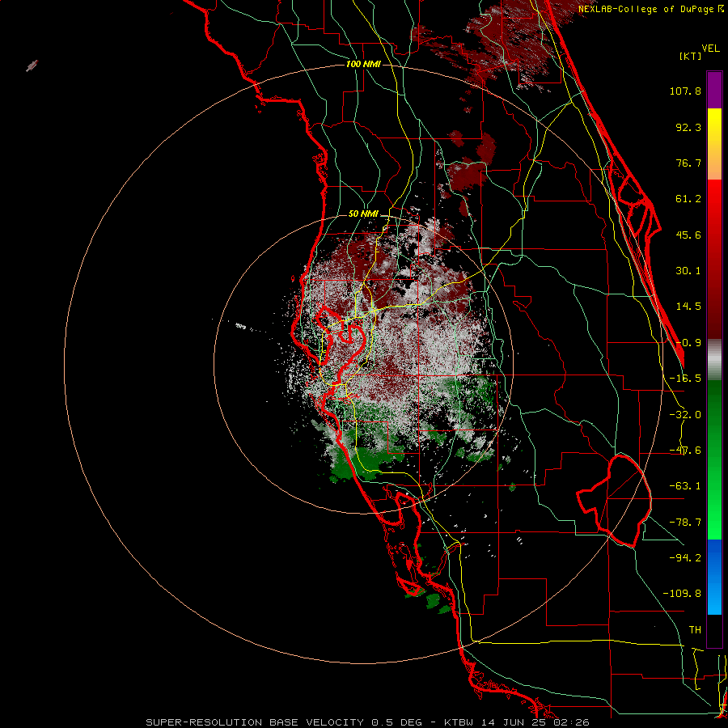
Task: Click the 61.2 velocity scale value
Action: click(688, 199)
